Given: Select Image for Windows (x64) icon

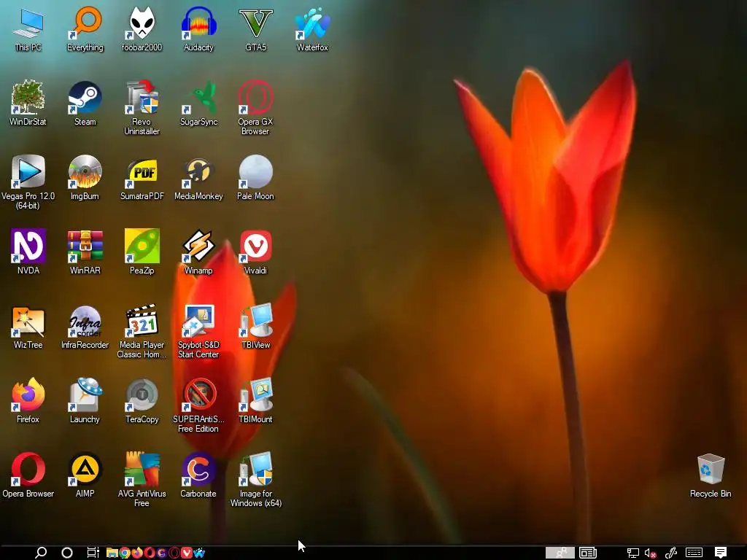Looking at the screenshot, I should click(x=256, y=480).
